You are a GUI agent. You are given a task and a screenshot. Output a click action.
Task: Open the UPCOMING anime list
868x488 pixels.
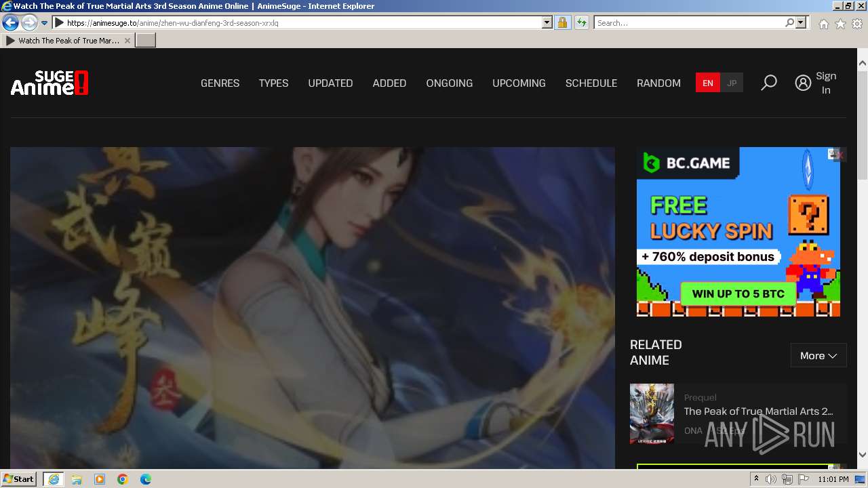tap(519, 83)
